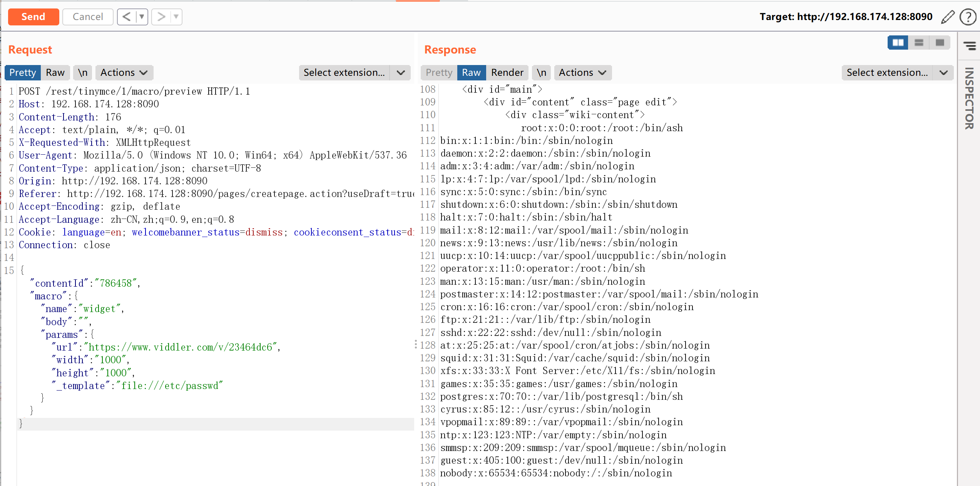980x486 pixels.
Task: Toggle \n display in Response pane
Action: (541, 73)
